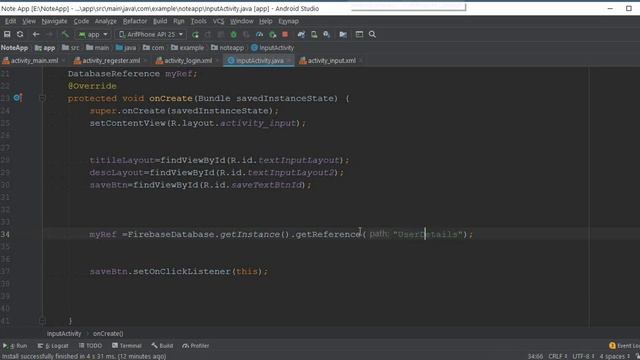Image resolution: width=640 pixels, height=360 pixels.
Task: Click the green Debug bug icon
Action: pyautogui.click(x=233, y=34)
